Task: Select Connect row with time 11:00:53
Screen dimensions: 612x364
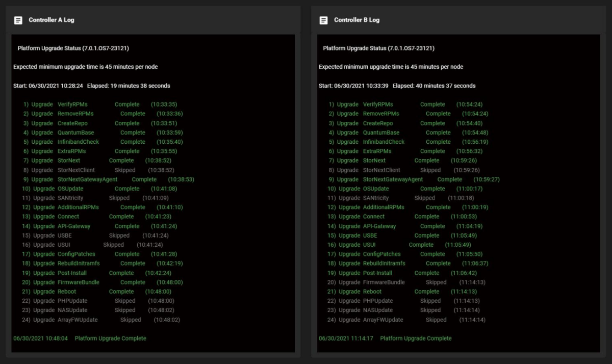Action: coord(402,217)
